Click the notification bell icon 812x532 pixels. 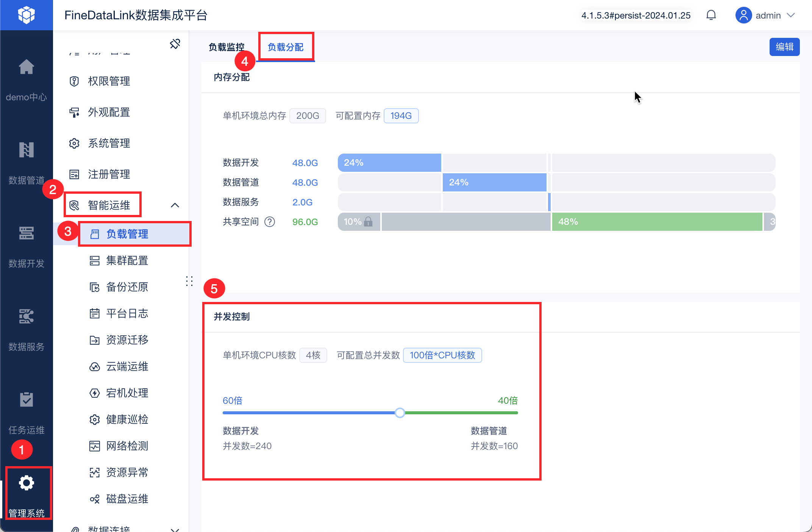tap(711, 15)
